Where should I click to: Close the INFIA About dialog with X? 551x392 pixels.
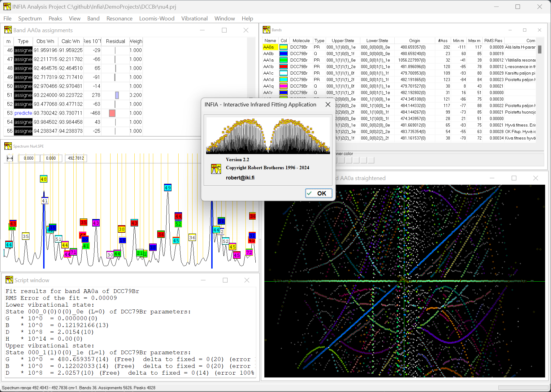(x=328, y=105)
